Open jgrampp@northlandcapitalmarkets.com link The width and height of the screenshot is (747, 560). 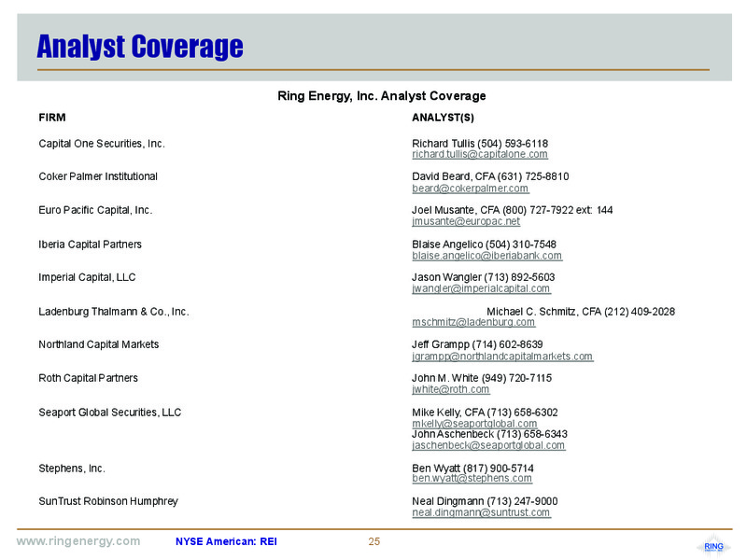(502, 357)
